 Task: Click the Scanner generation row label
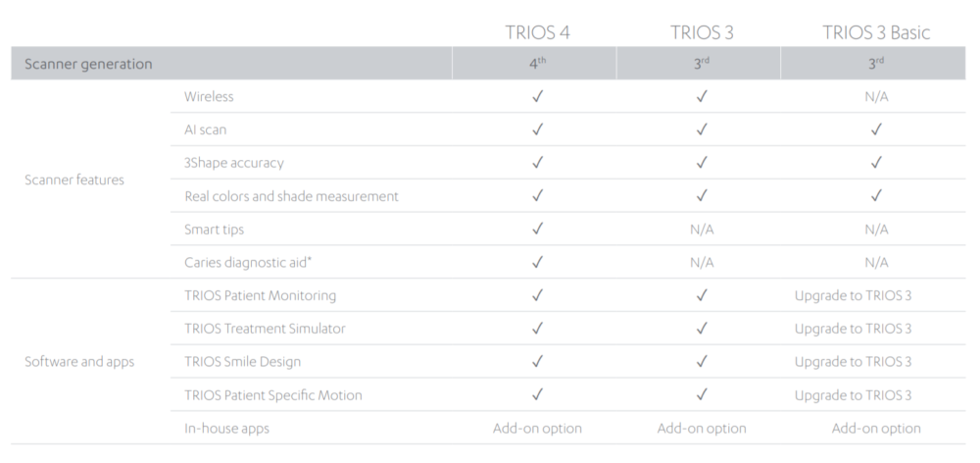[88, 64]
